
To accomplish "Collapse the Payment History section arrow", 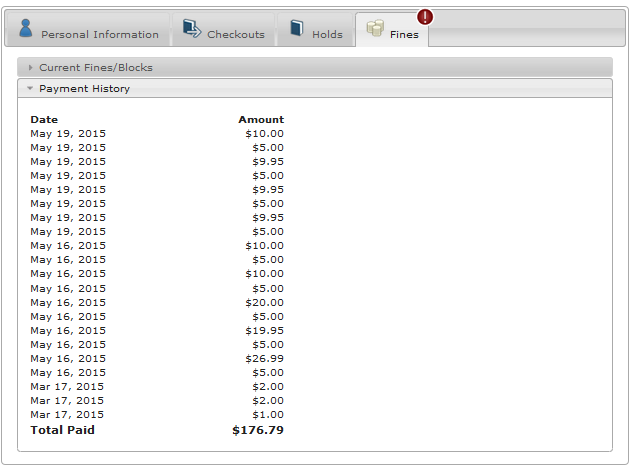I will tap(30, 88).
